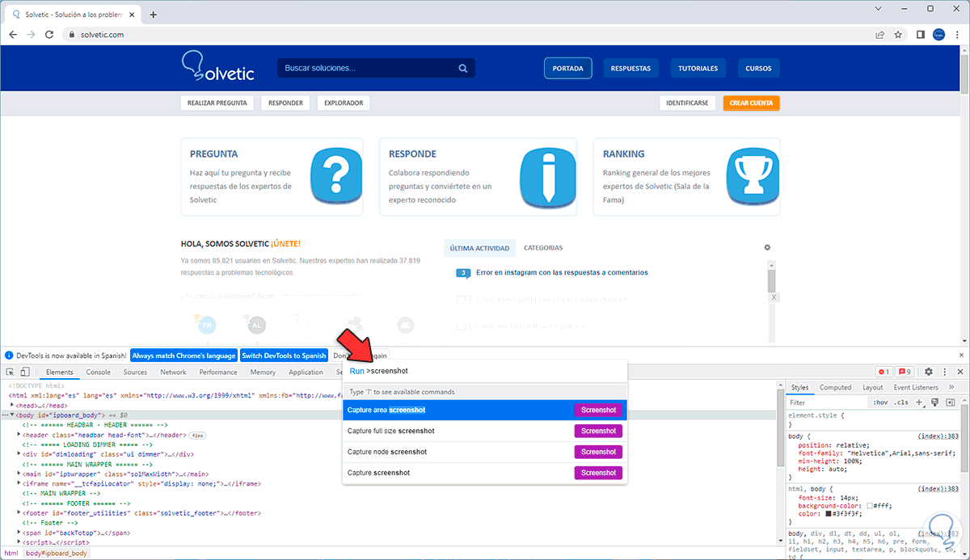
Task: Open the Memory tab
Action: 263,372
